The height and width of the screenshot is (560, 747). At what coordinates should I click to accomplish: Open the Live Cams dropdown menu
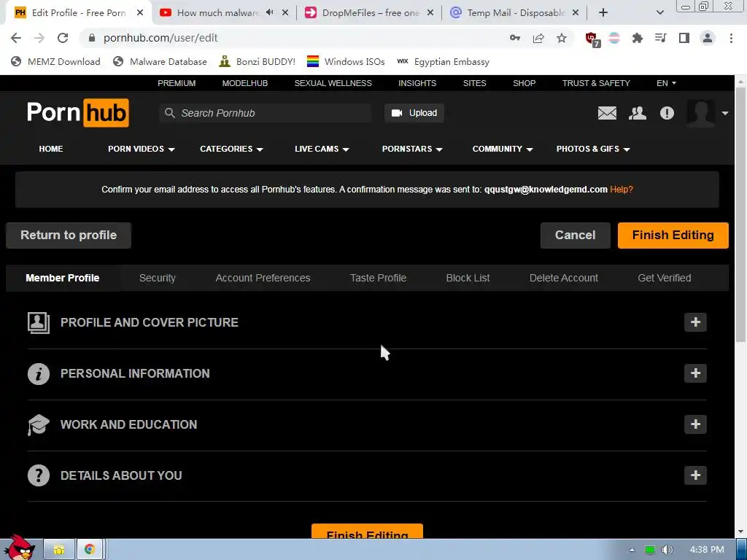pos(322,149)
